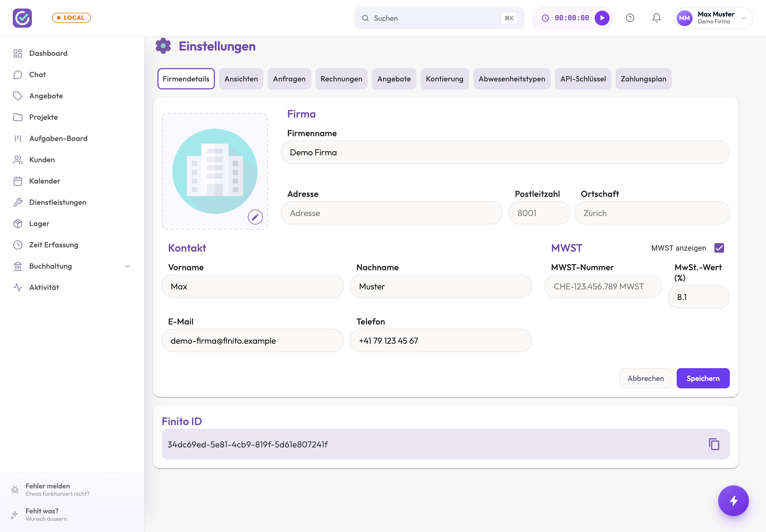Click the timer clock icon
Image resolution: width=766 pixels, height=532 pixels.
[545, 18]
